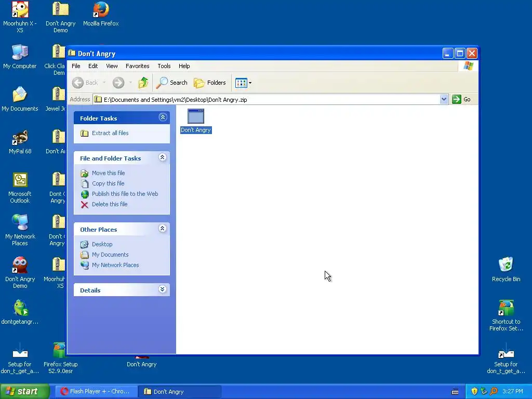Select MyPal 68 desktop icon
Screen dimensions: 532x399
20,142
